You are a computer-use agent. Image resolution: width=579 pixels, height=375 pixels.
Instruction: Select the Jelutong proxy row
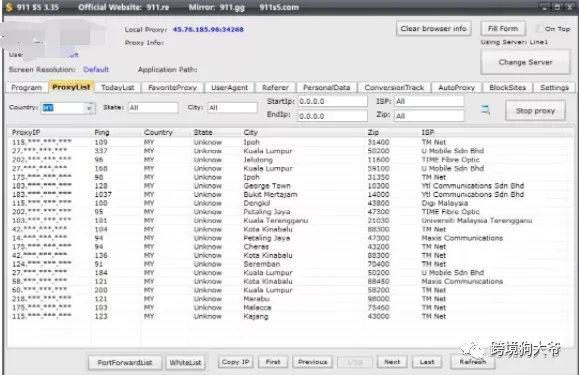(290, 160)
